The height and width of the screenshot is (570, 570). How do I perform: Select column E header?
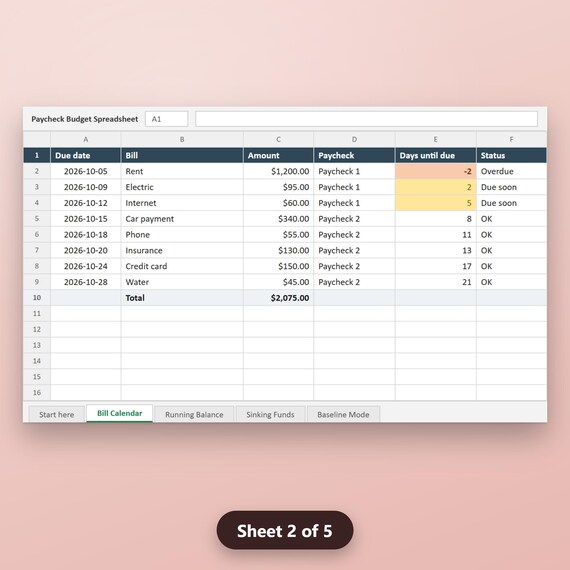coord(435,139)
